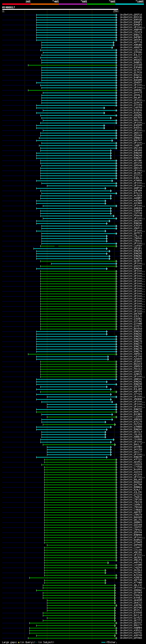
Task: Click label UniRef100_A9RUB6
Action: click(131, 45)
